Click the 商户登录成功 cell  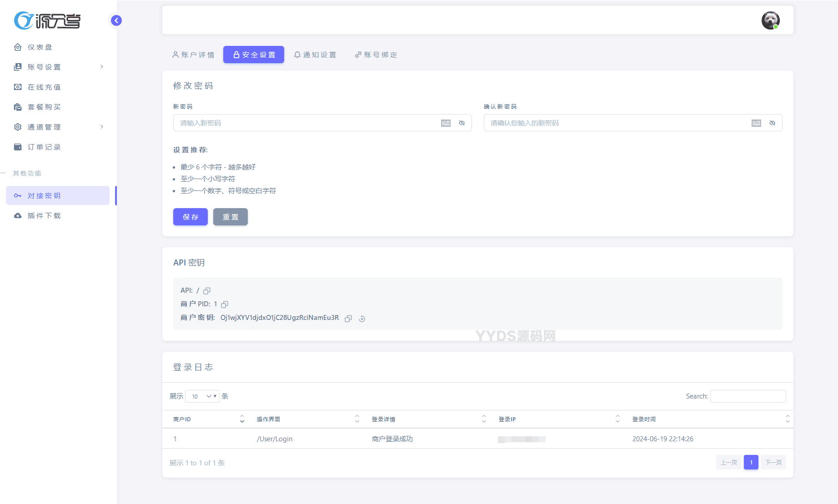392,439
